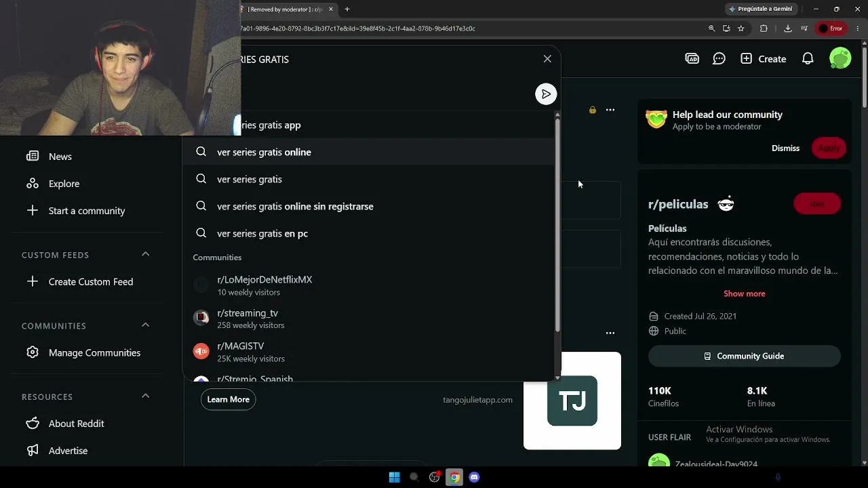Click Create Custom Feed

(x=86, y=281)
